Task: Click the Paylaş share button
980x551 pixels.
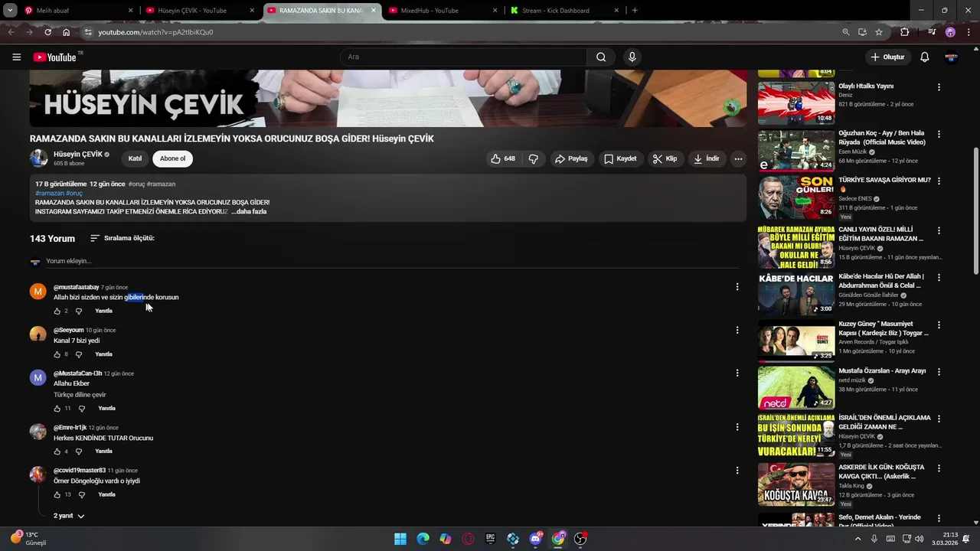Action: pos(571,159)
